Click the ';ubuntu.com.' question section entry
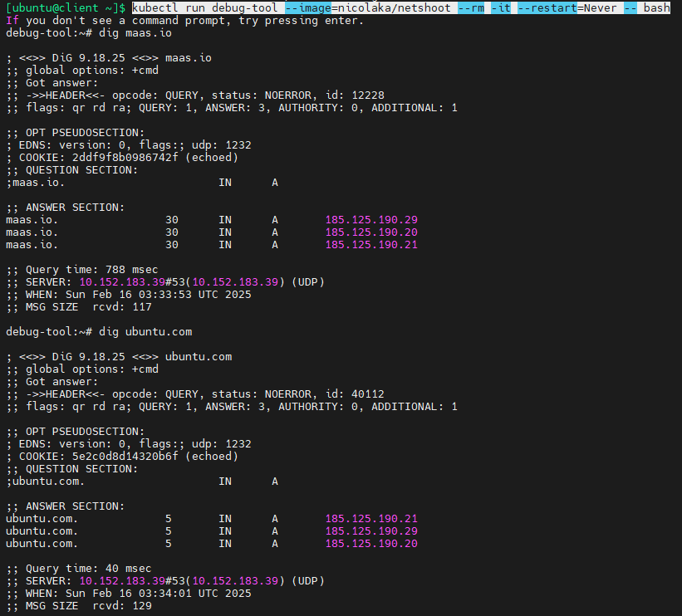The height and width of the screenshot is (616, 682). pyautogui.click(x=45, y=482)
